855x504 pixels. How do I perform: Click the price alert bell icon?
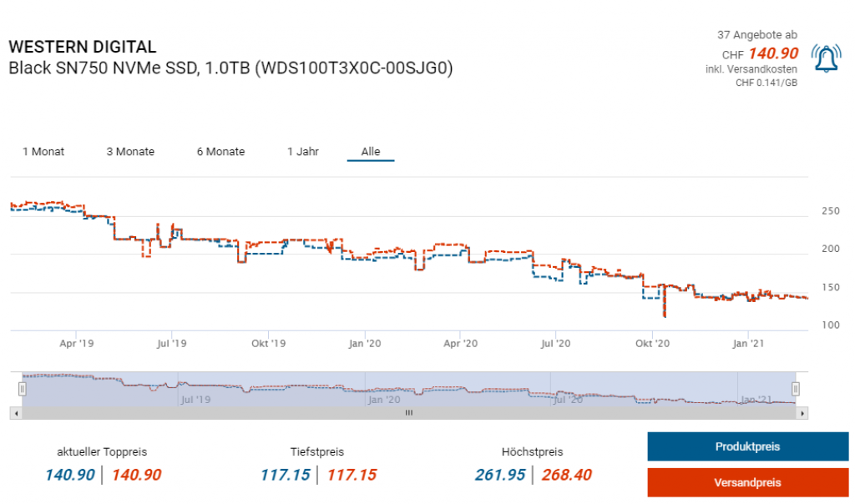(826, 58)
